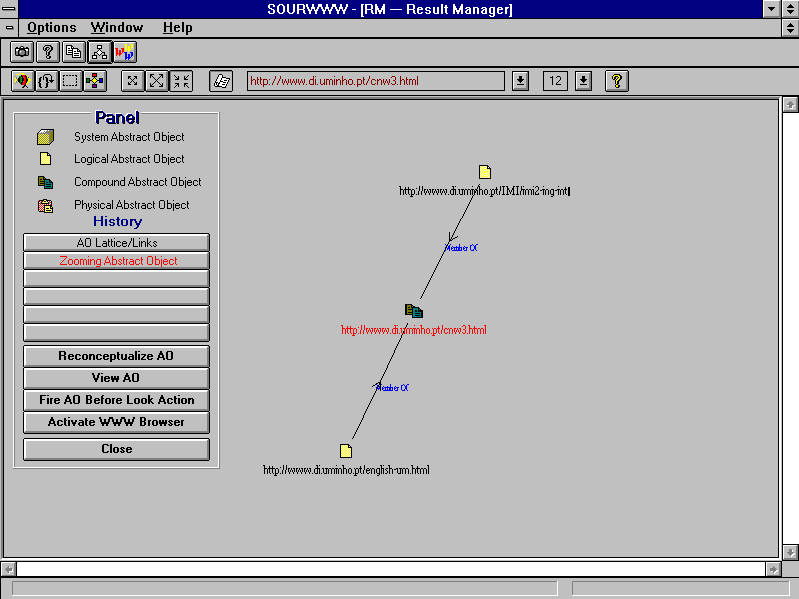799x599 pixels.
Task: Select the AO Lattice/Links history entry
Action: (116, 243)
